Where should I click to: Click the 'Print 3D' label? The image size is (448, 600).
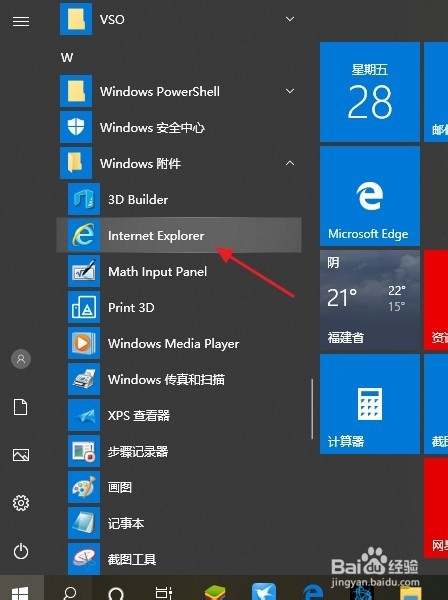tap(131, 307)
